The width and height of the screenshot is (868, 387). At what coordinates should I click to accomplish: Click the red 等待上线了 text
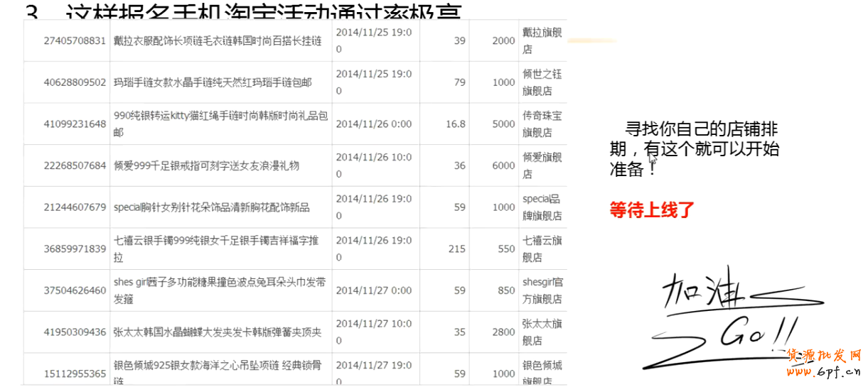click(652, 210)
